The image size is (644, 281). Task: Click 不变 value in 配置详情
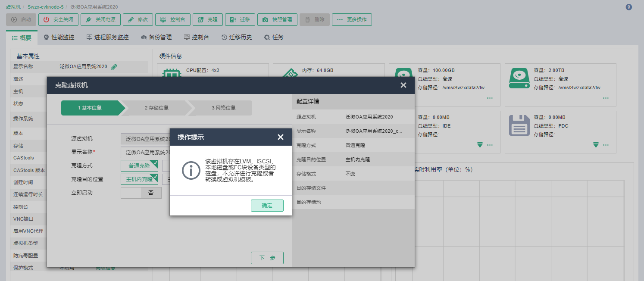pos(350,174)
